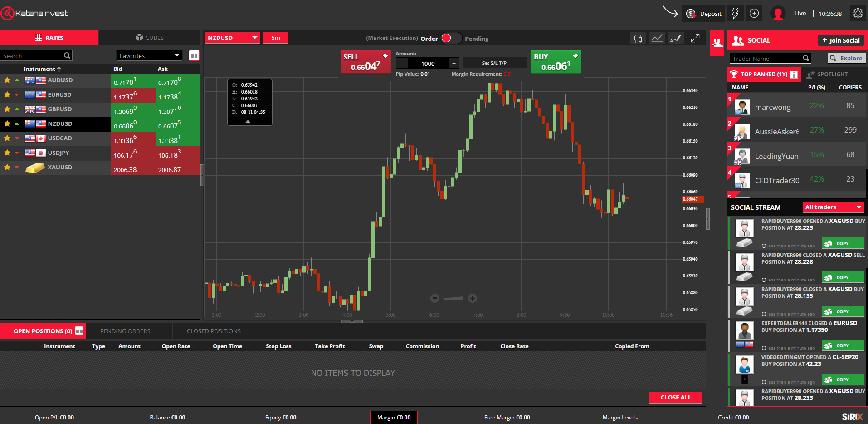Zoom in the chart with plus icon

(472, 298)
